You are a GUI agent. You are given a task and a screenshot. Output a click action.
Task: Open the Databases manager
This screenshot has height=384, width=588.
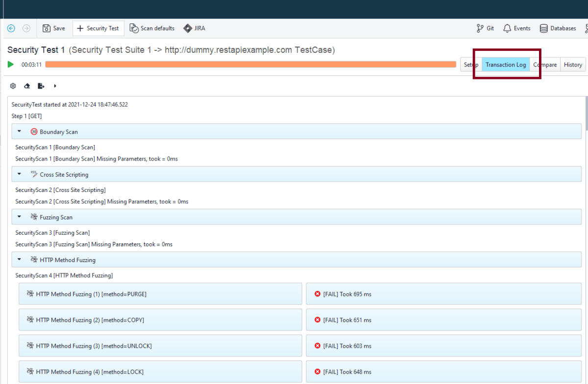click(x=558, y=28)
